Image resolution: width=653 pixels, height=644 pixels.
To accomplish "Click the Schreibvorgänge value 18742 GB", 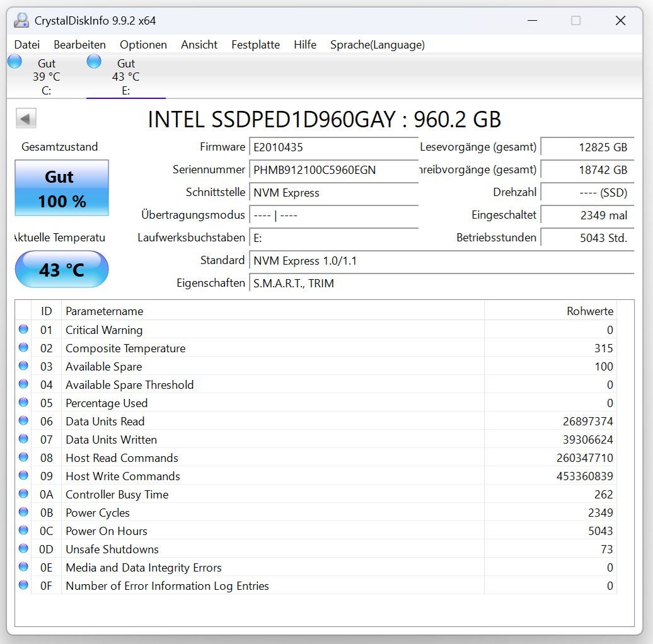I will (587, 170).
